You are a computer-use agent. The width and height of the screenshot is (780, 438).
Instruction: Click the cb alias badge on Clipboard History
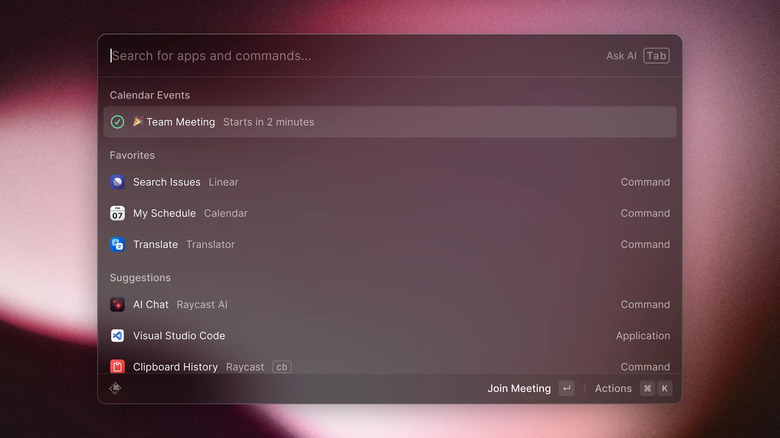(x=282, y=367)
